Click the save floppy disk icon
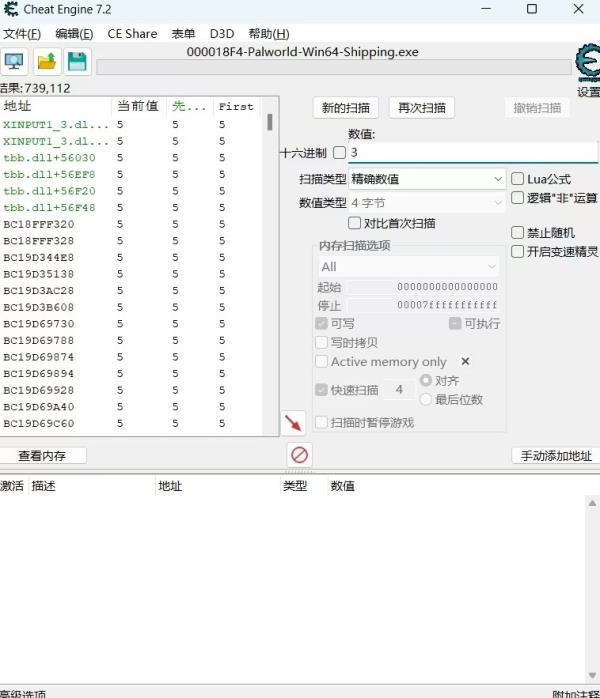This screenshot has height=698, width=600. [77, 62]
